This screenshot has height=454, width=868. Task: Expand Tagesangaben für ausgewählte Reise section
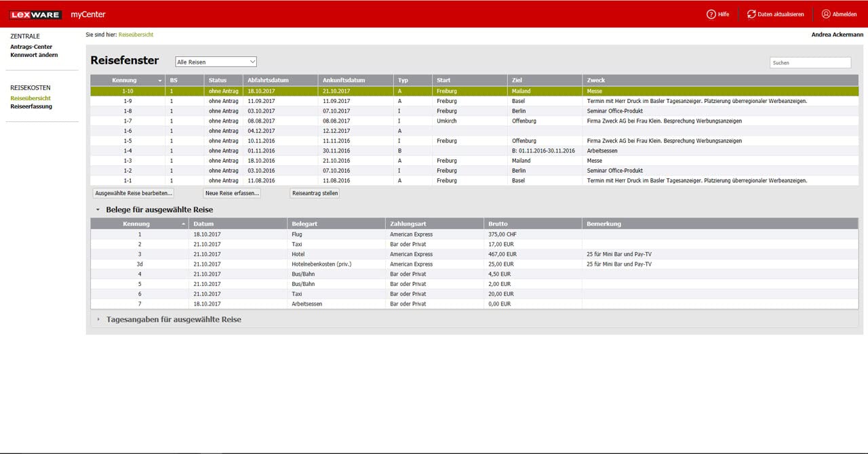pyautogui.click(x=98, y=319)
